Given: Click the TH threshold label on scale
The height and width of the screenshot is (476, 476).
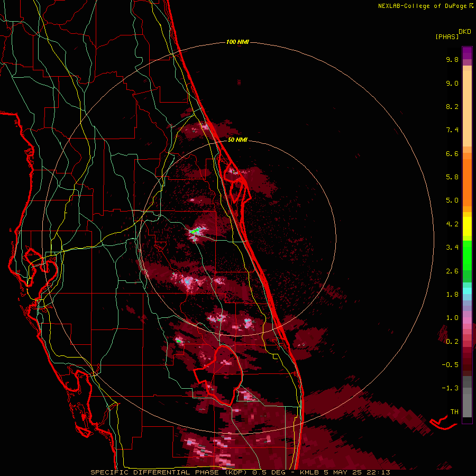Looking at the screenshot, I should 454,411.
